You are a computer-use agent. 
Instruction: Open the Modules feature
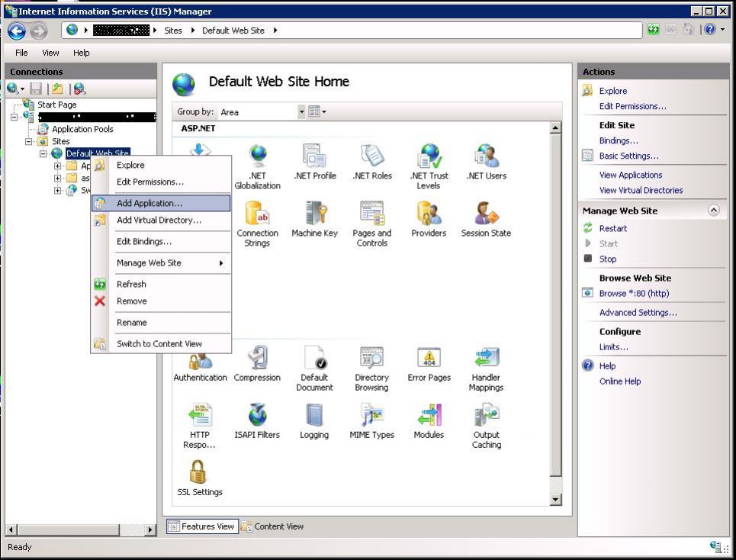pyautogui.click(x=429, y=421)
